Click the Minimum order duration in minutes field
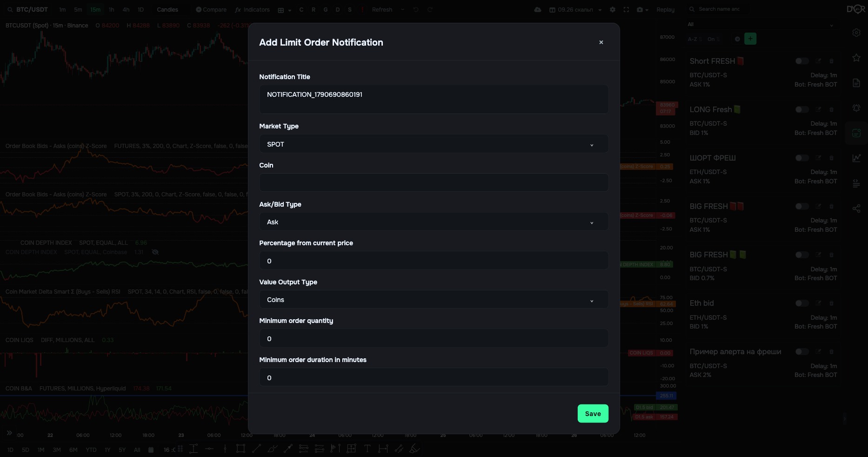Screen dimensions: 868x457 [434, 377]
